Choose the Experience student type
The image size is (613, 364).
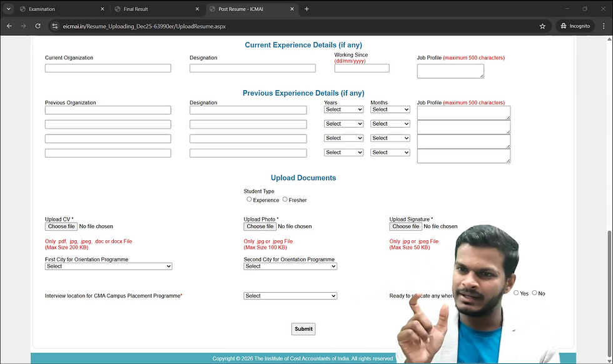tap(249, 200)
